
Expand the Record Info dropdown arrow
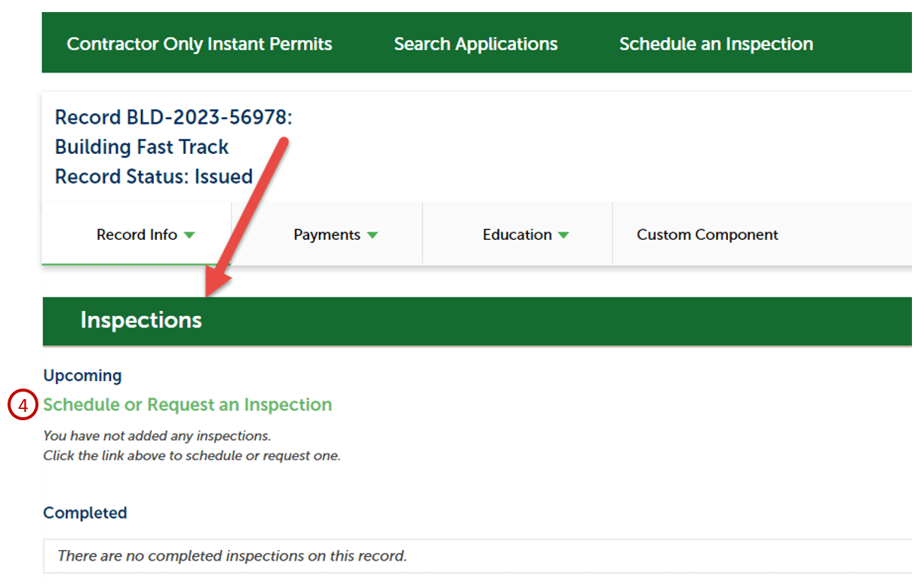(189, 235)
